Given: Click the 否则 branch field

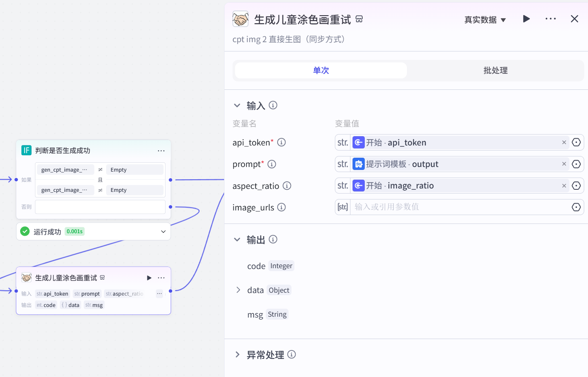Looking at the screenshot, I should pos(100,207).
